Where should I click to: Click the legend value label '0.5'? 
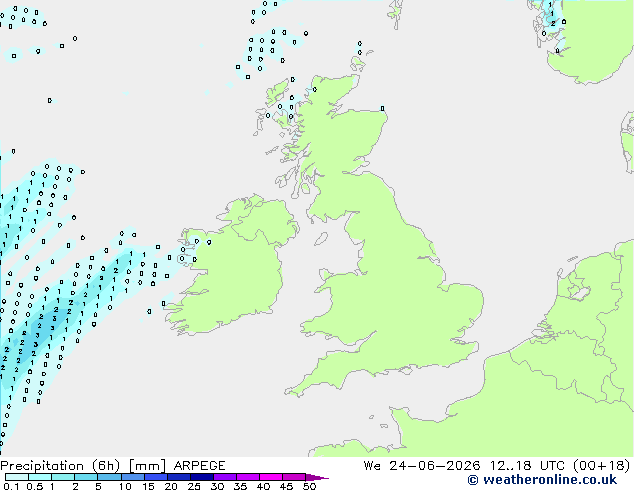(35, 486)
